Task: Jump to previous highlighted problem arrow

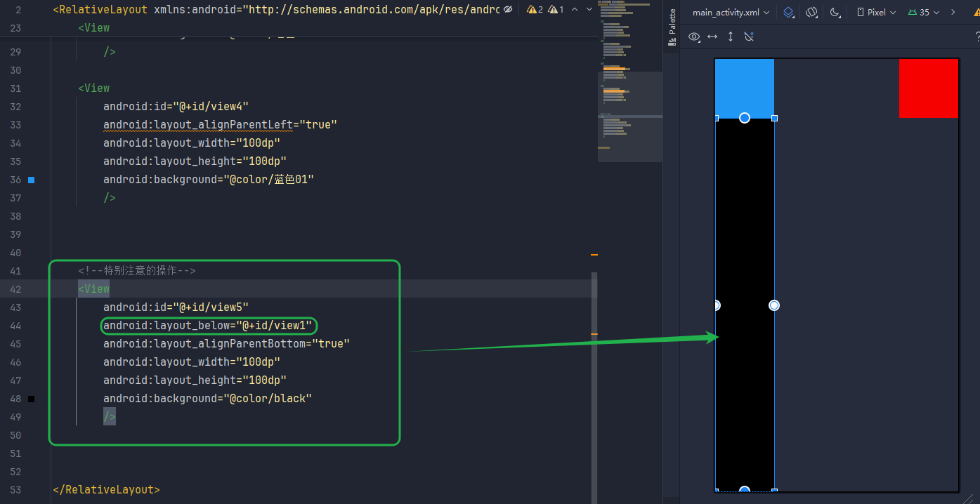Action: pyautogui.click(x=575, y=10)
